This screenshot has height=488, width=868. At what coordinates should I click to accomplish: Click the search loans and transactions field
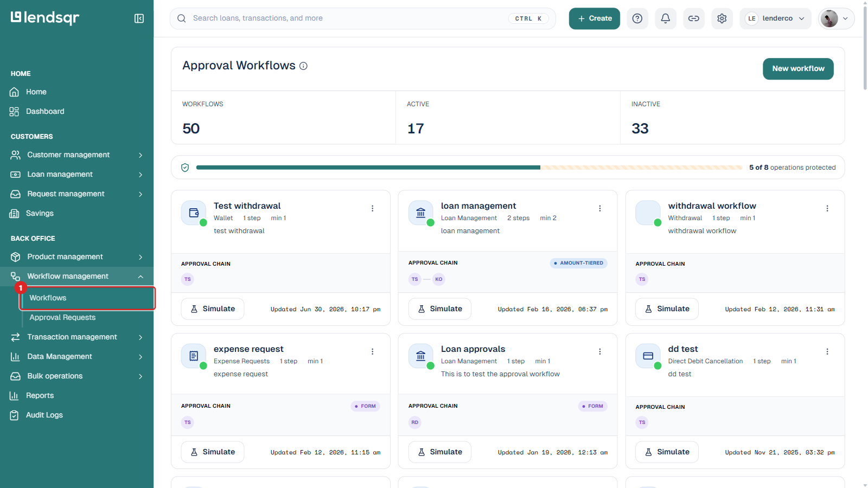363,18
